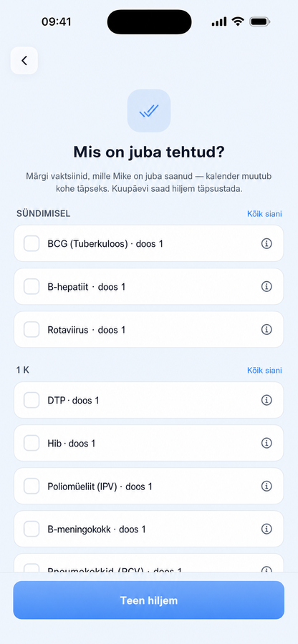Open info for BCG (Tuberkuloos) doos 1
Screen dimensions: 298x644
click(266, 243)
